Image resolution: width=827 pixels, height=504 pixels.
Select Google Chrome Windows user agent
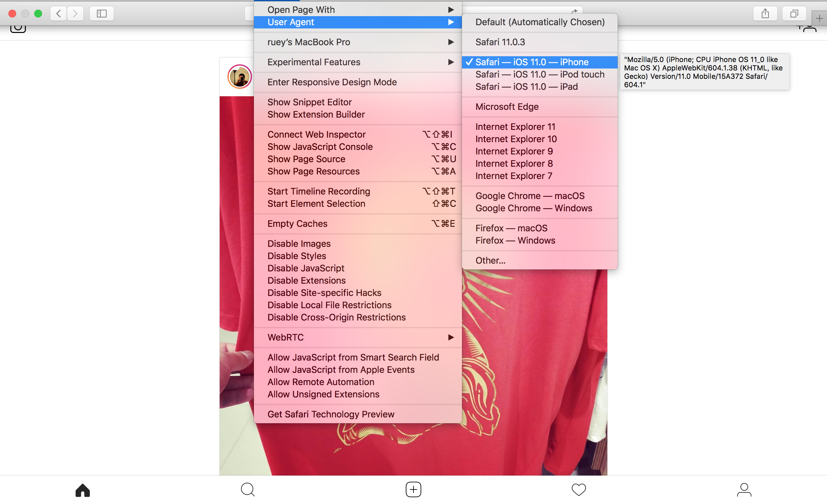(x=539, y=208)
